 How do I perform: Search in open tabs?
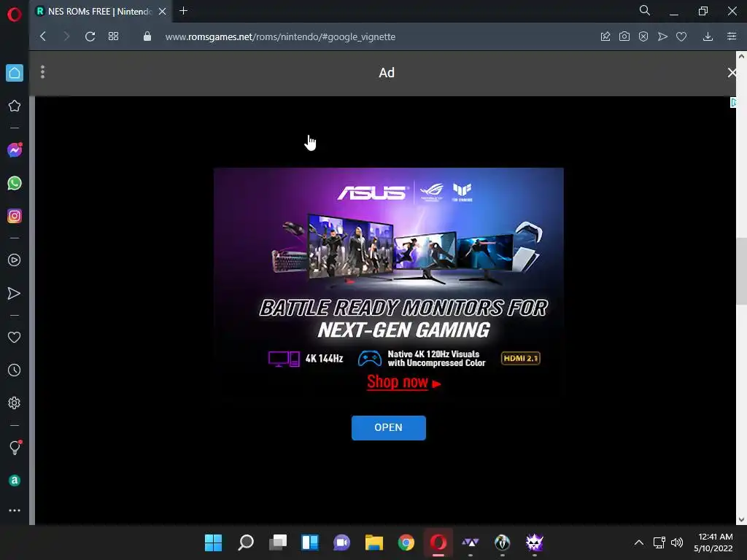pos(645,10)
